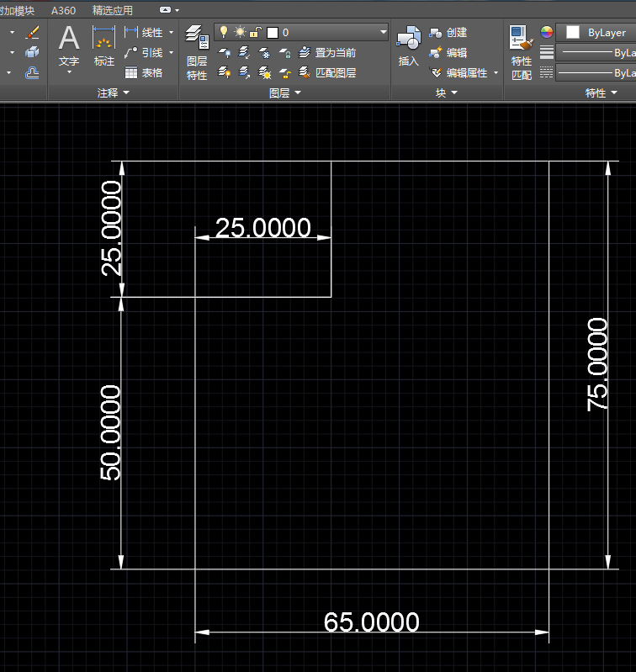The image size is (636, 672).
Task: Click the pencil erase tool icon
Action: (32, 33)
